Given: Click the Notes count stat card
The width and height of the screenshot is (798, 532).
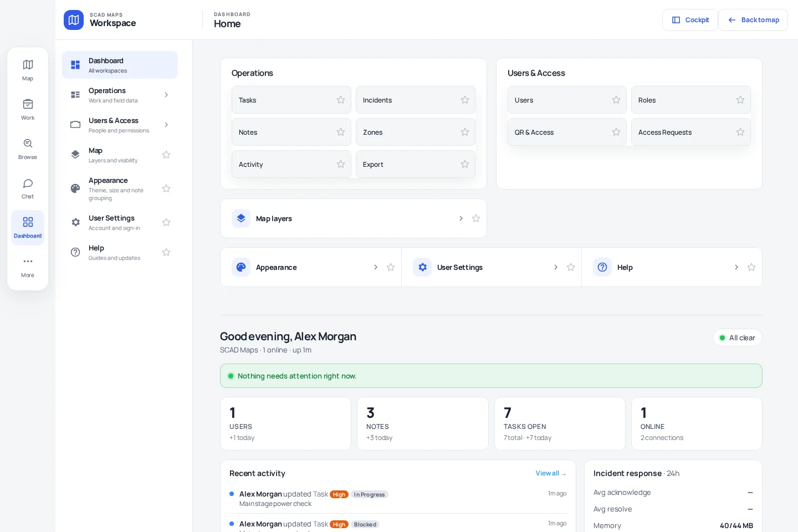Looking at the screenshot, I should tap(423, 424).
